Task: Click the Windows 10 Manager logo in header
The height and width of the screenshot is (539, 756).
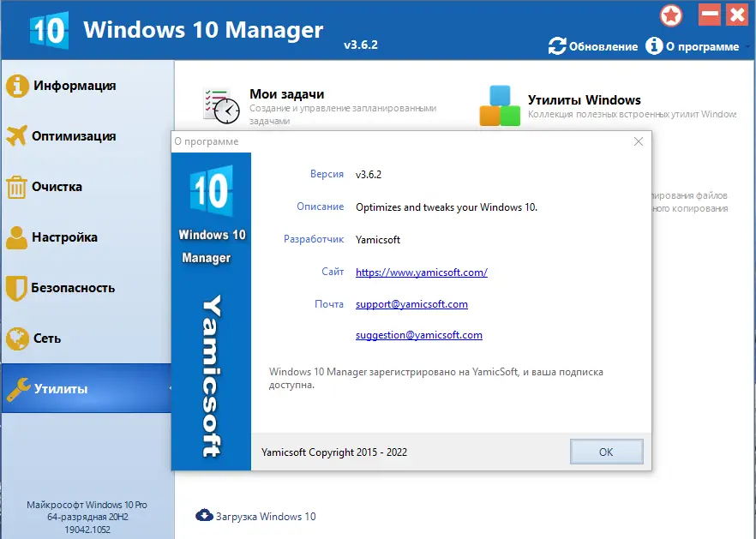Action: [x=49, y=30]
